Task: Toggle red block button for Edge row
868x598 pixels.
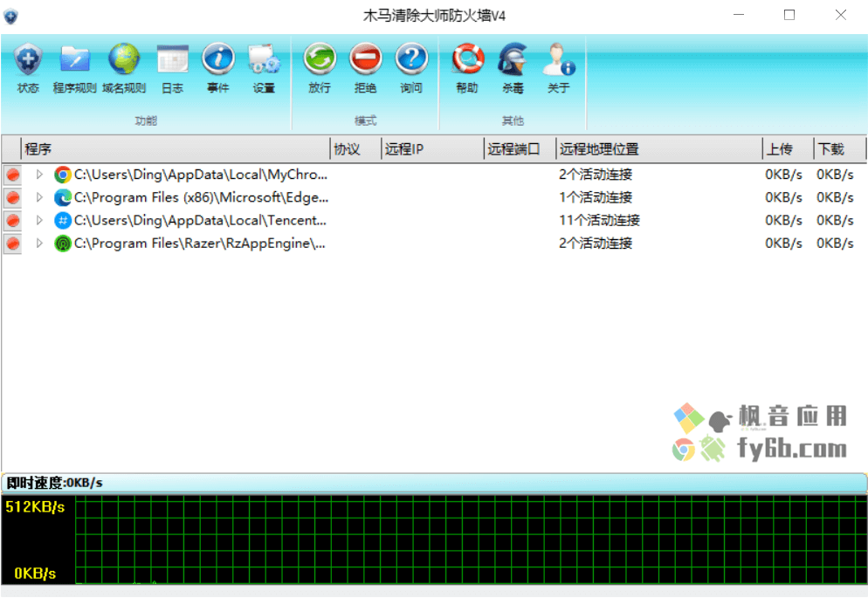Action: (x=13, y=197)
